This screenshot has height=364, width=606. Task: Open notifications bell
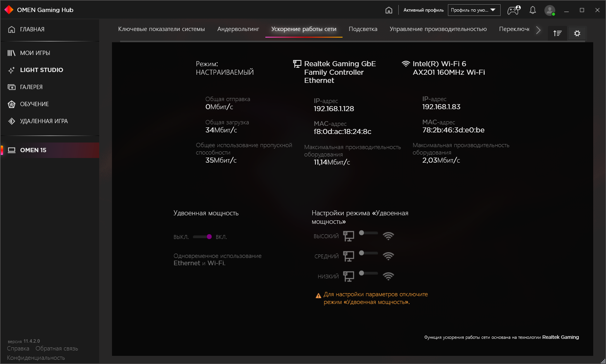(533, 10)
